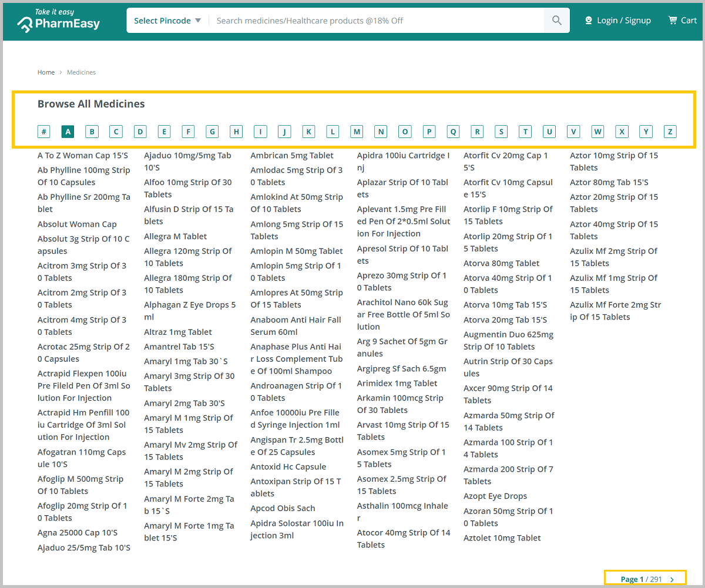Select letter L filter
The image size is (705, 588).
[x=333, y=132]
